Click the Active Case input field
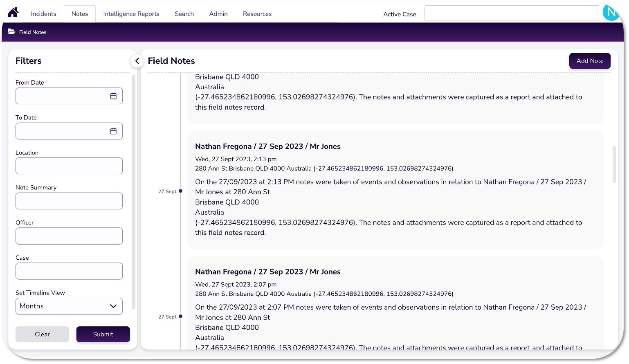629x364 pixels. (x=511, y=13)
